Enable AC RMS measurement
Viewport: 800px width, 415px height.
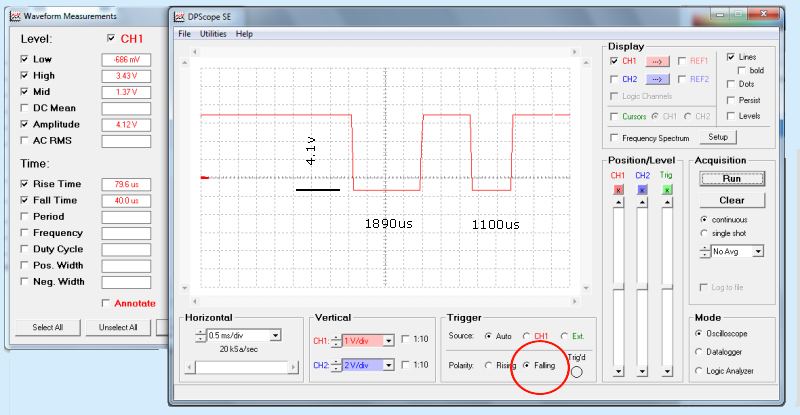[24, 140]
